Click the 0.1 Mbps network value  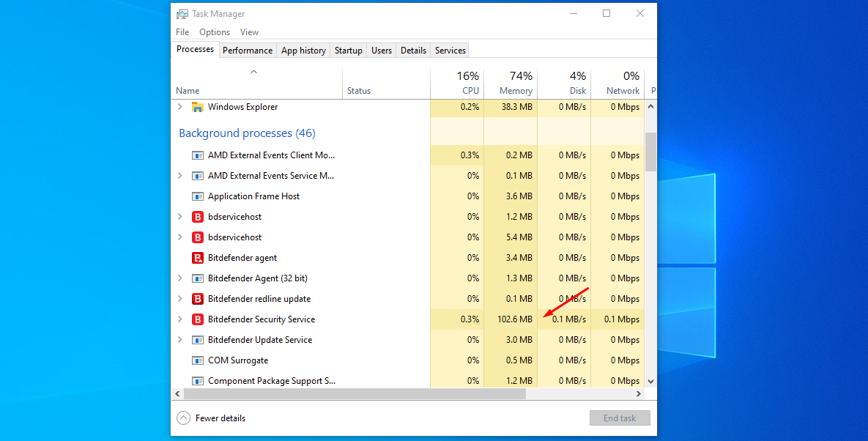point(622,319)
